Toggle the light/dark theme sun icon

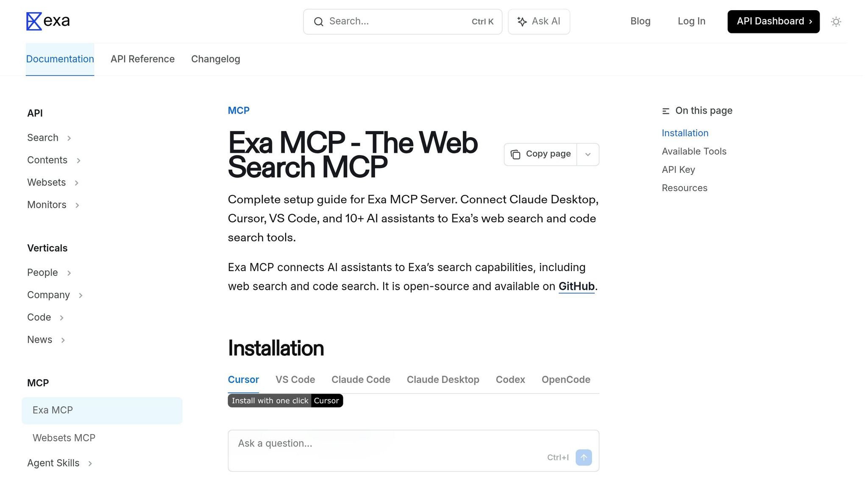click(x=836, y=22)
